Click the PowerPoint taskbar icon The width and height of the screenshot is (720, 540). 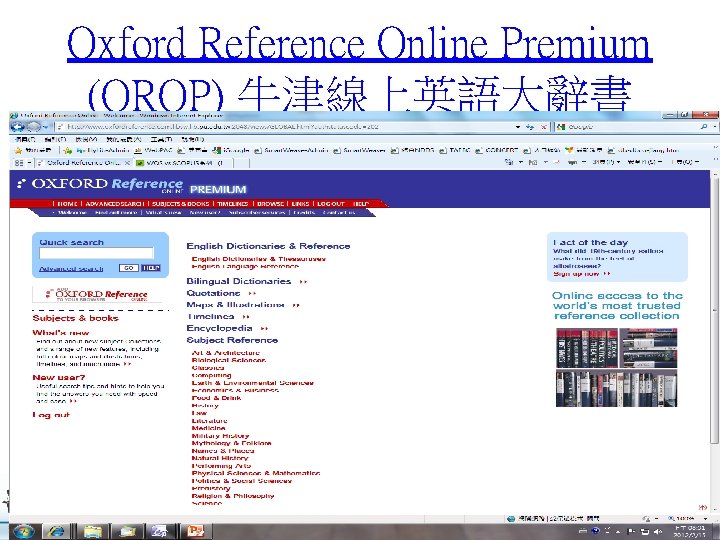pyautogui.click(x=195, y=531)
